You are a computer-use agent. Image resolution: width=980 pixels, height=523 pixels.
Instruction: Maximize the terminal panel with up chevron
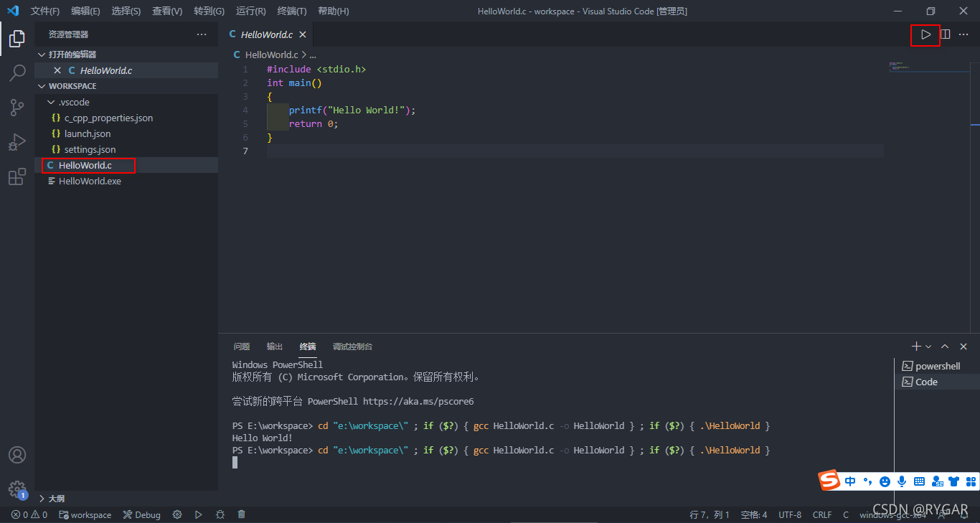(x=945, y=347)
